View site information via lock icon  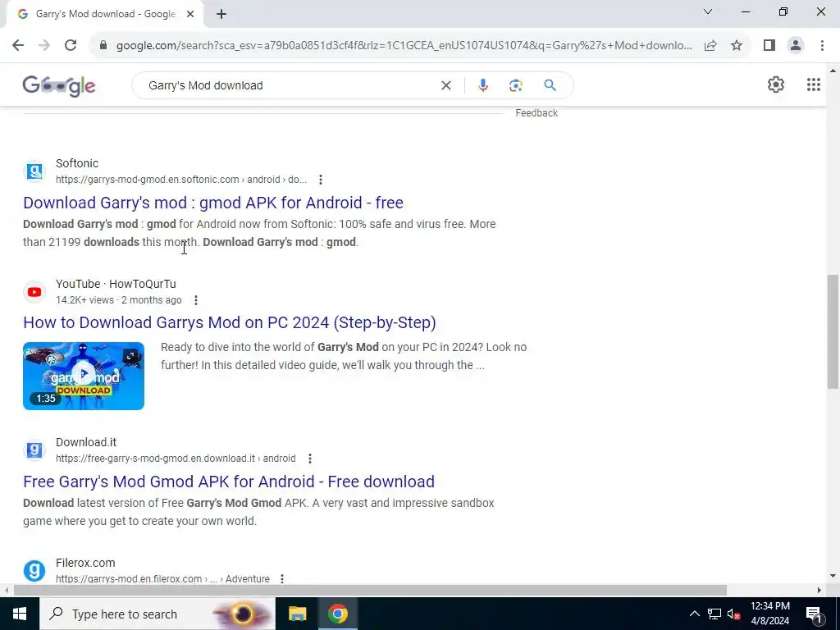103,46
